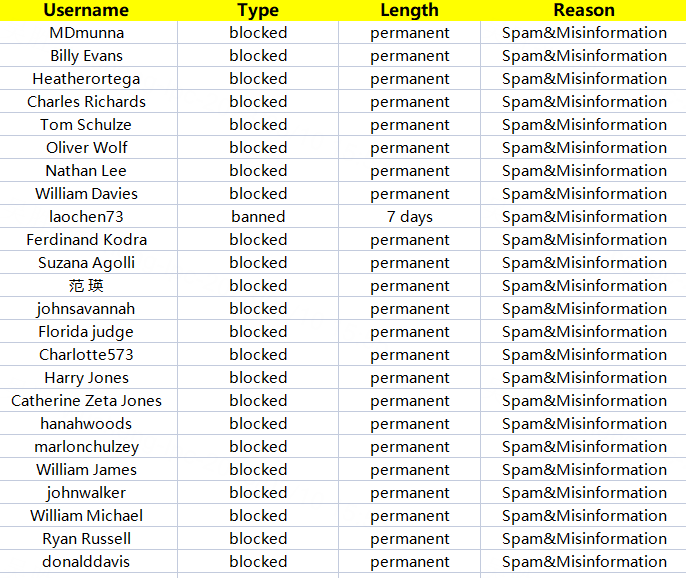Select Heatherortega's blocked type cell
686x578 pixels.
tap(258, 79)
